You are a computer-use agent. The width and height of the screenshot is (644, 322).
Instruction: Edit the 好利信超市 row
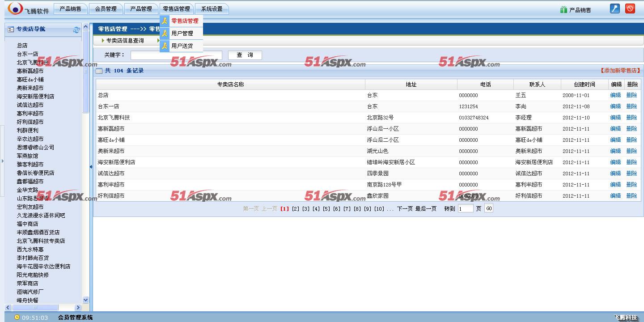[615, 196]
